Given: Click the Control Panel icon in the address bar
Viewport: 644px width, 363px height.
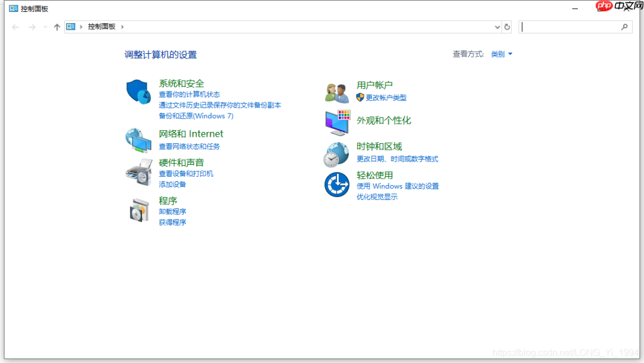Looking at the screenshot, I should point(71,27).
